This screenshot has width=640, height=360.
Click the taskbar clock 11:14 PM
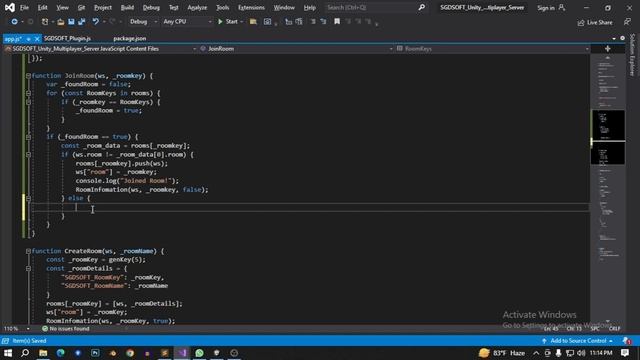601,353
